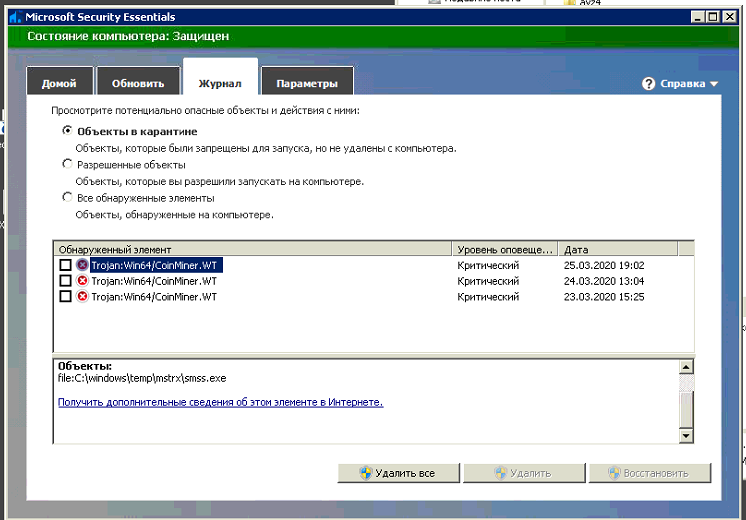Click the Microsoft Security Essentials title bar icon

tap(16, 17)
